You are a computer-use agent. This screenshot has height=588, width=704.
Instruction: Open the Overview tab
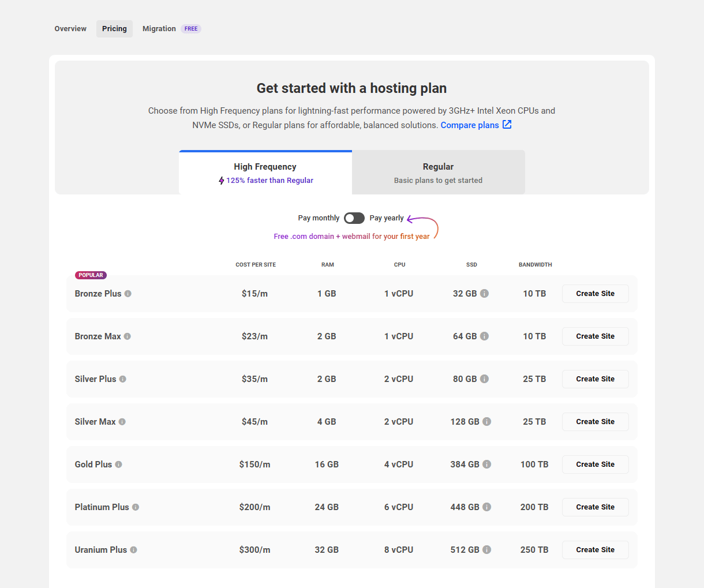click(x=70, y=29)
